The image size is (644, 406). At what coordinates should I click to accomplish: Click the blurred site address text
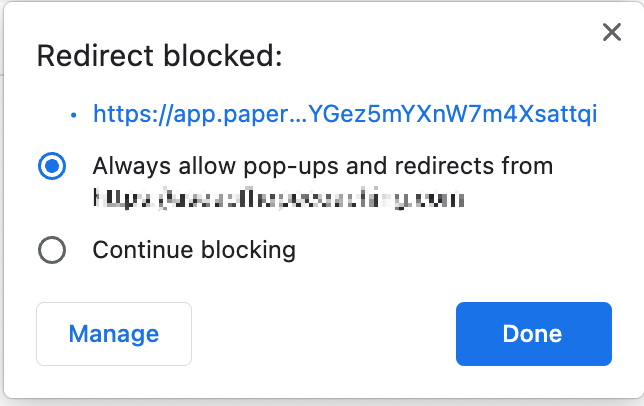click(x=278, y=200)
